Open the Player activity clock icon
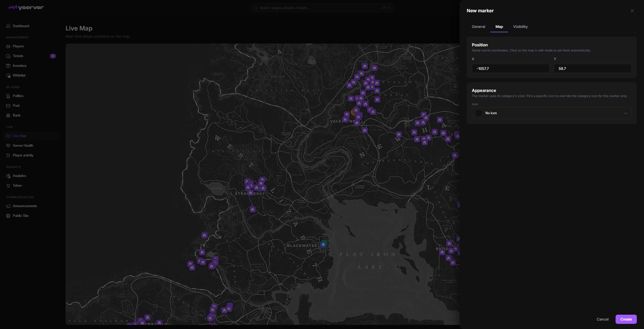The height and width of the screenshot is (329, 644). (x=8, y=155)
